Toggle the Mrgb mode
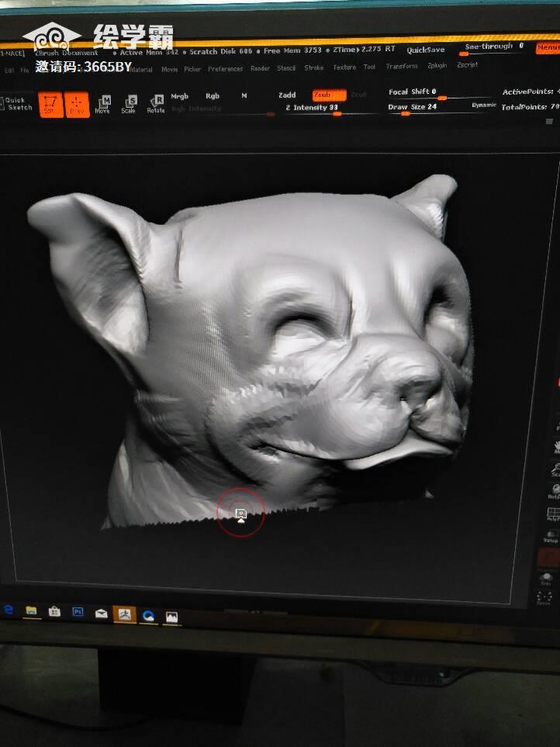 179,96
